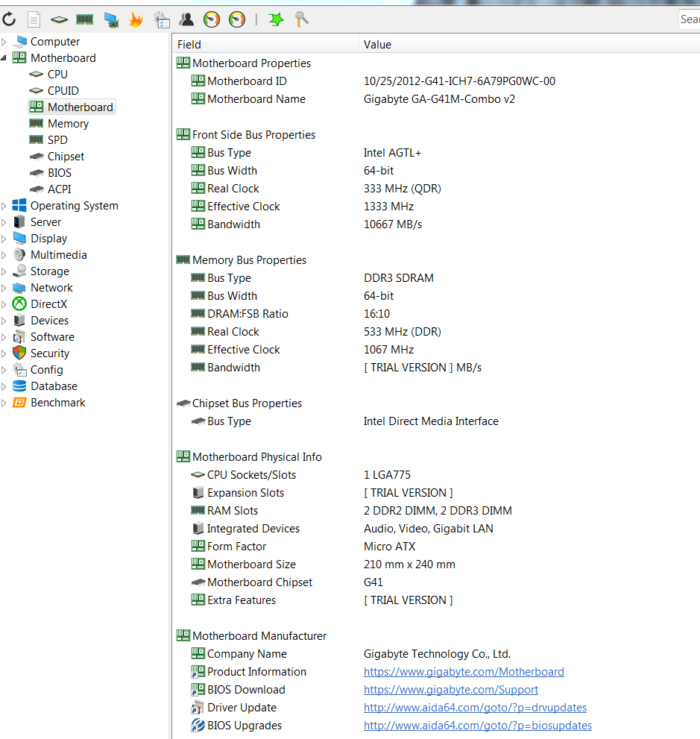Click the memory module toolbar icon
This screenshot has width=700, height=739.
[x=85, y=19]
